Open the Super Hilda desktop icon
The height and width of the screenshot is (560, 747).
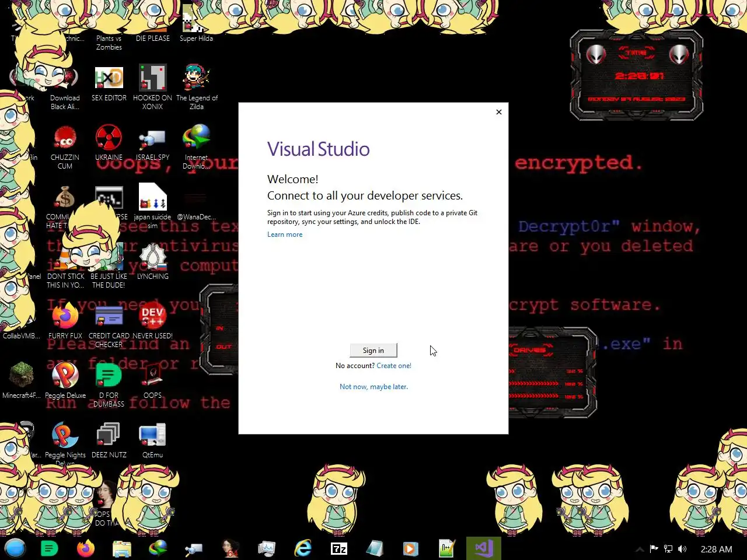[196, 23]
